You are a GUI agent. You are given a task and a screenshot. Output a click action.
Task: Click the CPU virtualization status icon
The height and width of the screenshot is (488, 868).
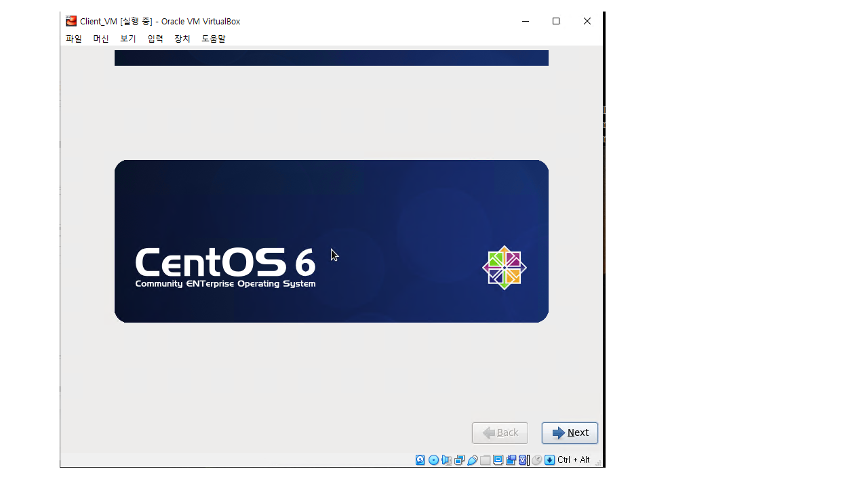[524, 460]
